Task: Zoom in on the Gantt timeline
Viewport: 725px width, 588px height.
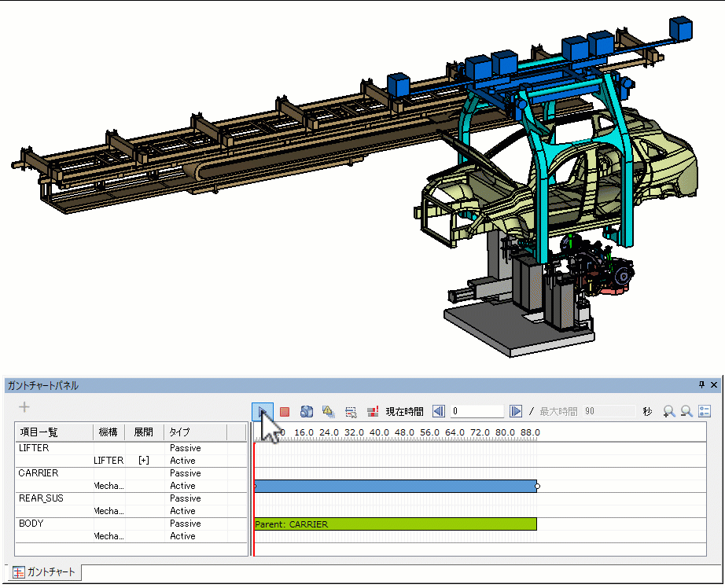Action: [x=669, y=411]
